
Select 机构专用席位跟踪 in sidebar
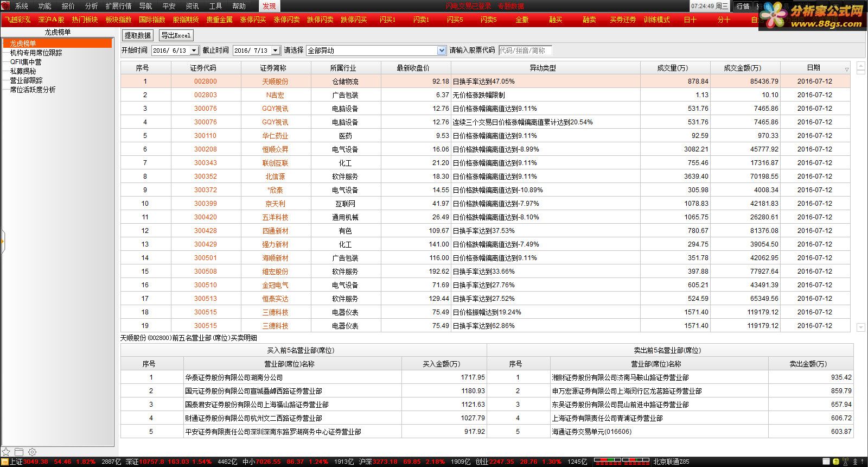tap(36, 53)
